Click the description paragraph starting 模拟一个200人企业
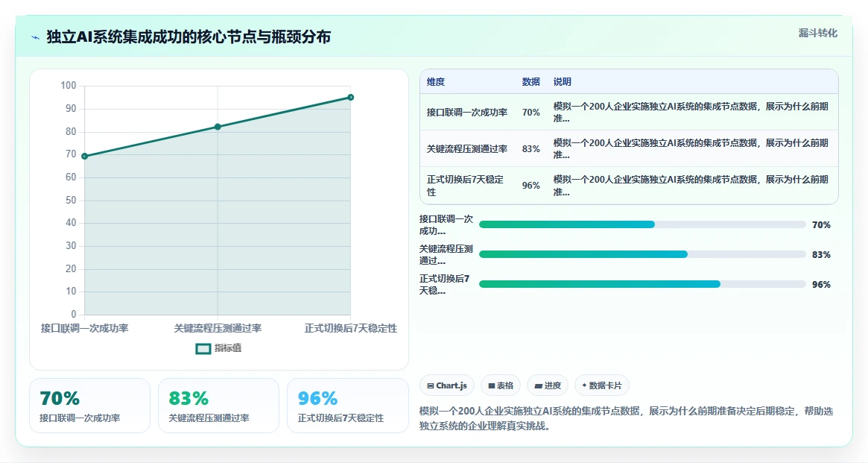 (x=626, y=419)
